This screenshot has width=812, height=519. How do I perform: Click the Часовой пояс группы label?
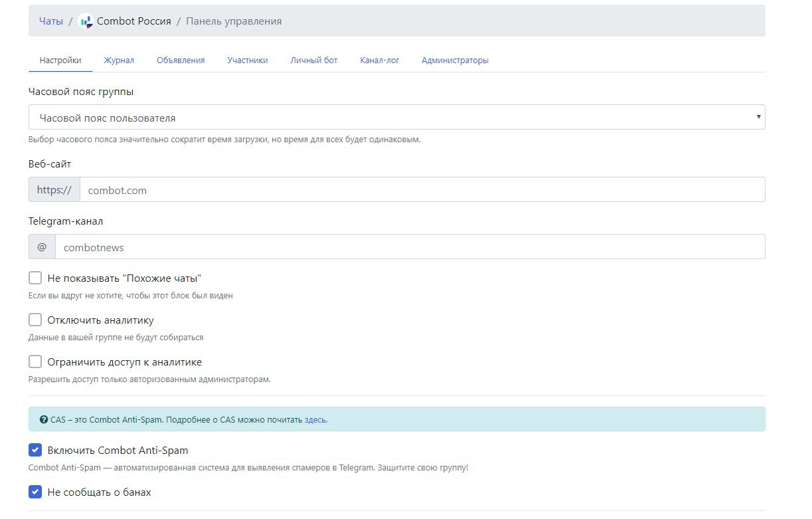coord(81,92)
